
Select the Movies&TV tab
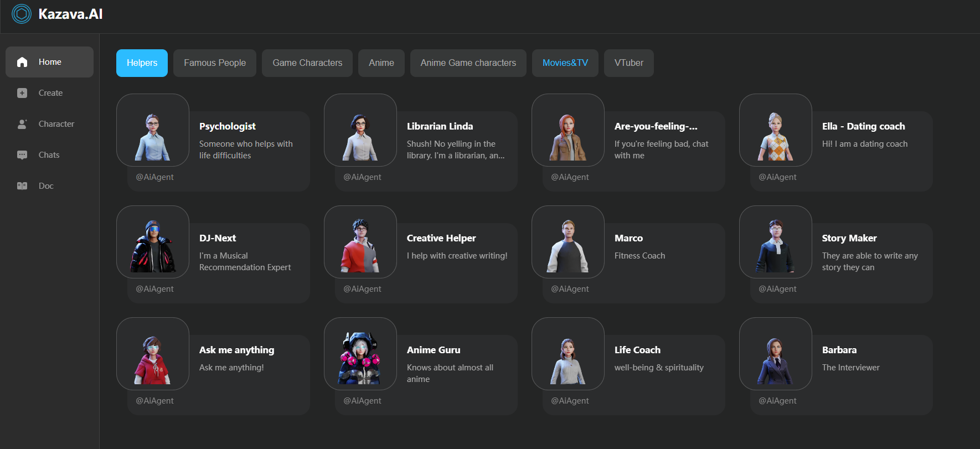tap(565, 63)
